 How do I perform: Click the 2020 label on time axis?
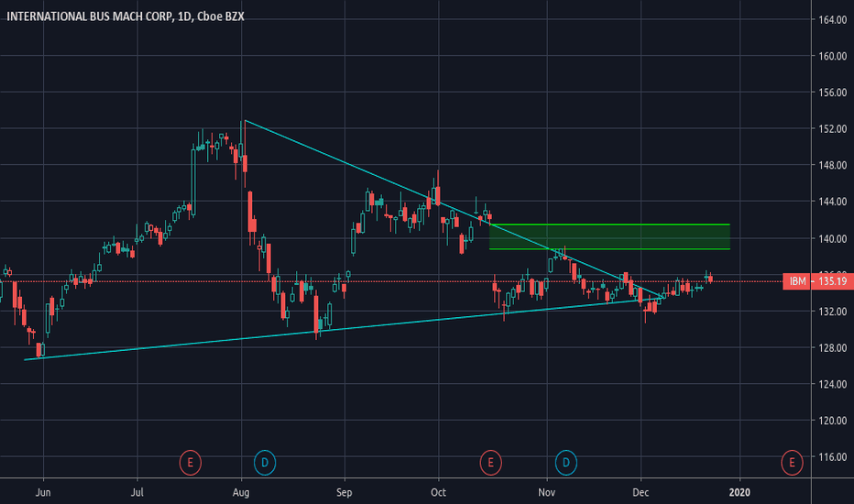coord(739,493)
